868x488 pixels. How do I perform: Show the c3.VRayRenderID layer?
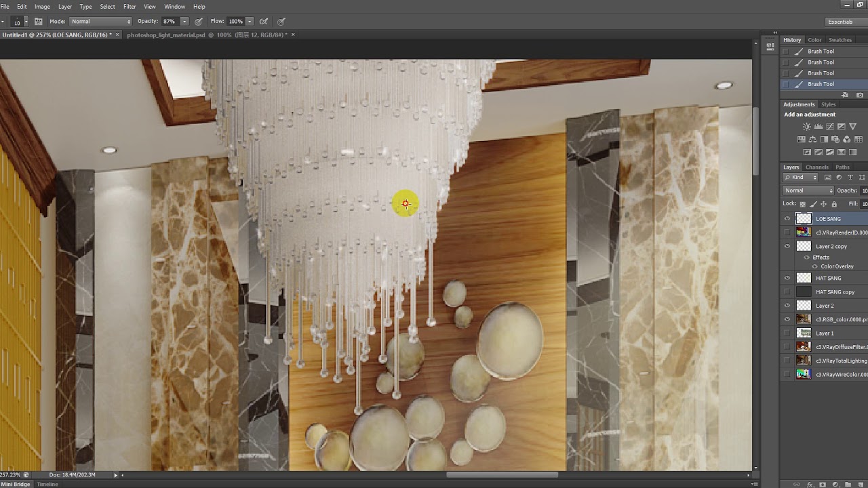(787, 232)
